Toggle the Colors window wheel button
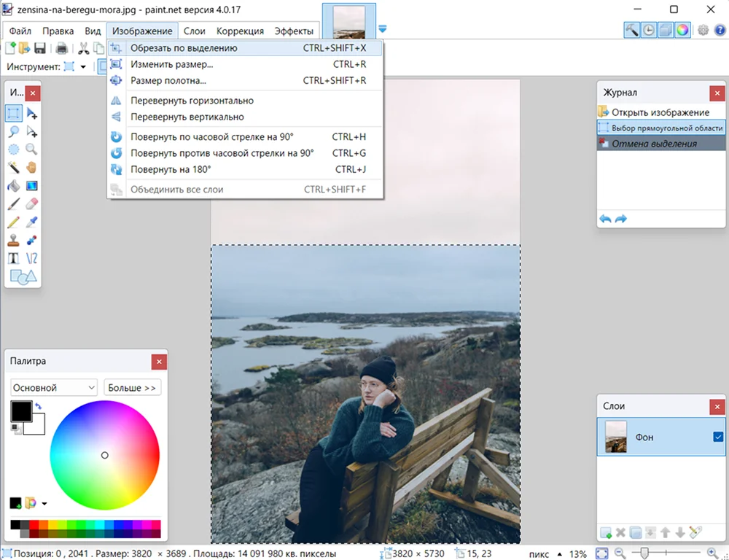 (682, 30)
